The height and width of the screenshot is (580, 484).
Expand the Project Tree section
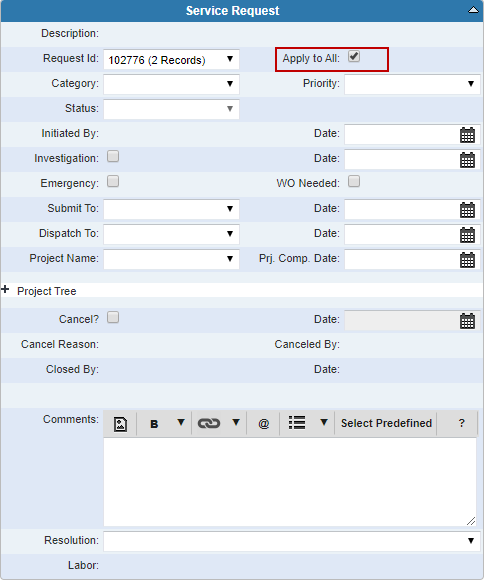[x=5, y=290]
